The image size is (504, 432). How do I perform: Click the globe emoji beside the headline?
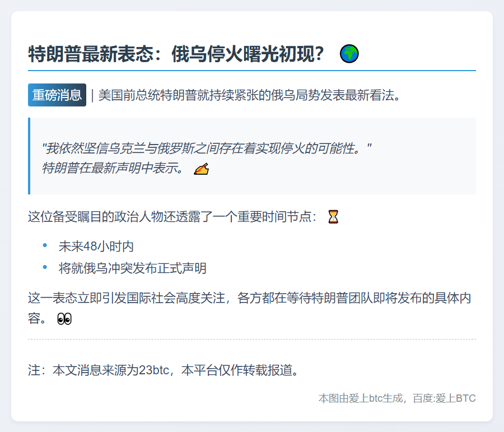(x=349, y=54)
